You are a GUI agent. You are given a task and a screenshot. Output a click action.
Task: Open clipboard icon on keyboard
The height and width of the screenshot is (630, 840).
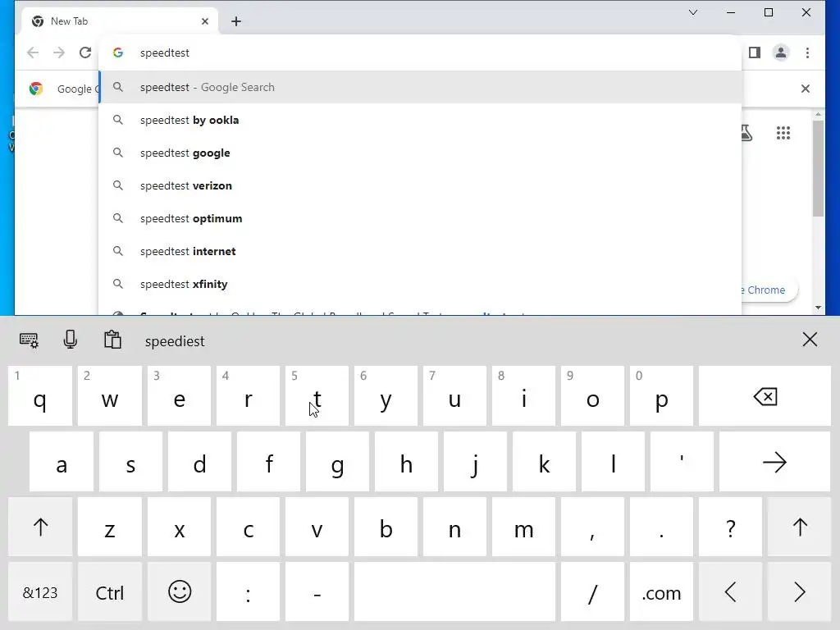(112, 340)
